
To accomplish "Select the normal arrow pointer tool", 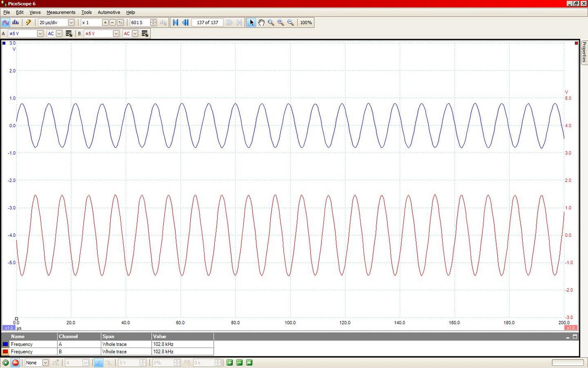I will click(251, 23).
